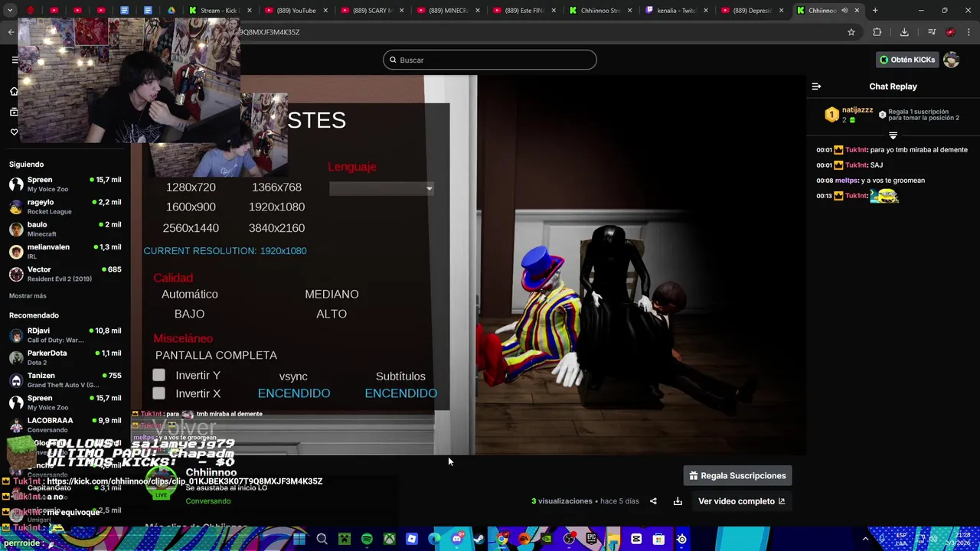
Task: Select 2560x1440 resolution option
Action: point(191,228)
